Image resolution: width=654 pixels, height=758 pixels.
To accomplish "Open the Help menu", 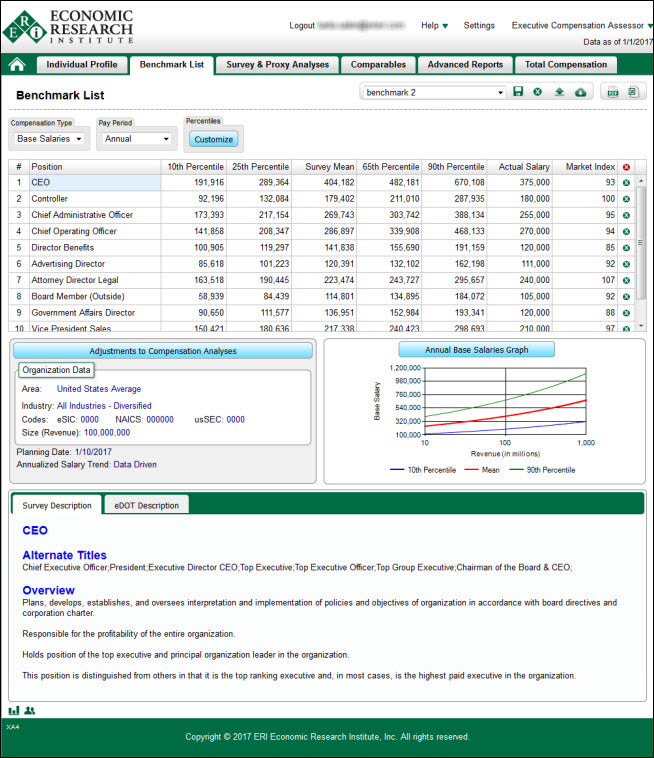I will (x=434, y=25).
